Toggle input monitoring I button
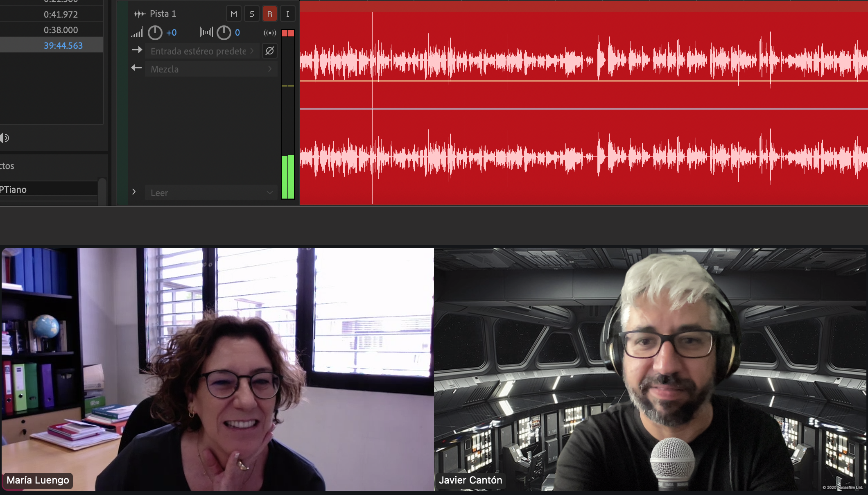This screenshot has width=868, height=495. 287,14
